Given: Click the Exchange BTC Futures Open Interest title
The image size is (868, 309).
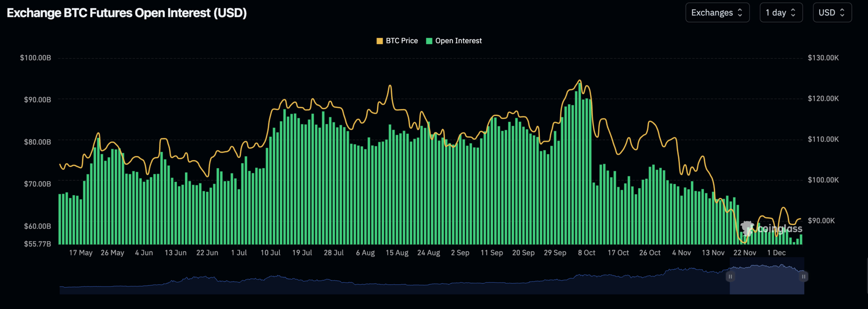Looking at the screenshot, I should (127, 13).
